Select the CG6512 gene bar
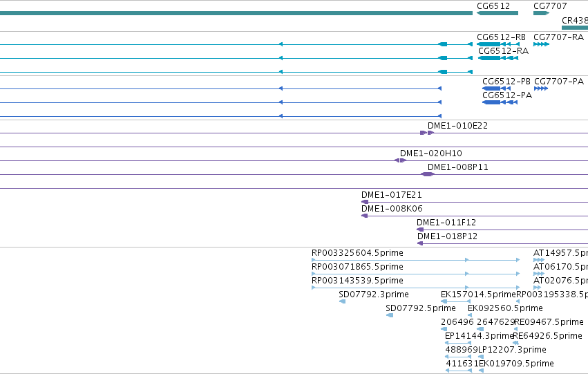This screenshot has height=374, width=588. click(x=497, y=13)
